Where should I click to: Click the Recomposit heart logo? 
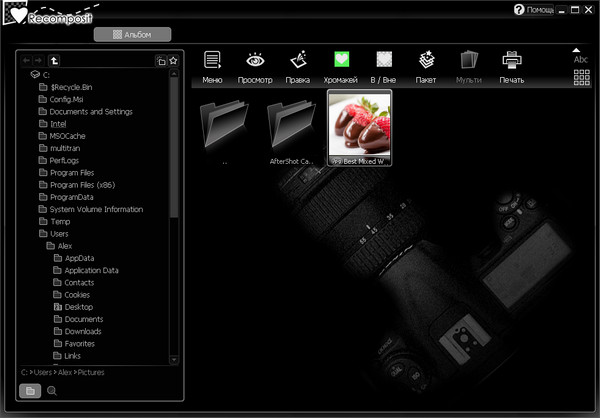pos(17,15)
